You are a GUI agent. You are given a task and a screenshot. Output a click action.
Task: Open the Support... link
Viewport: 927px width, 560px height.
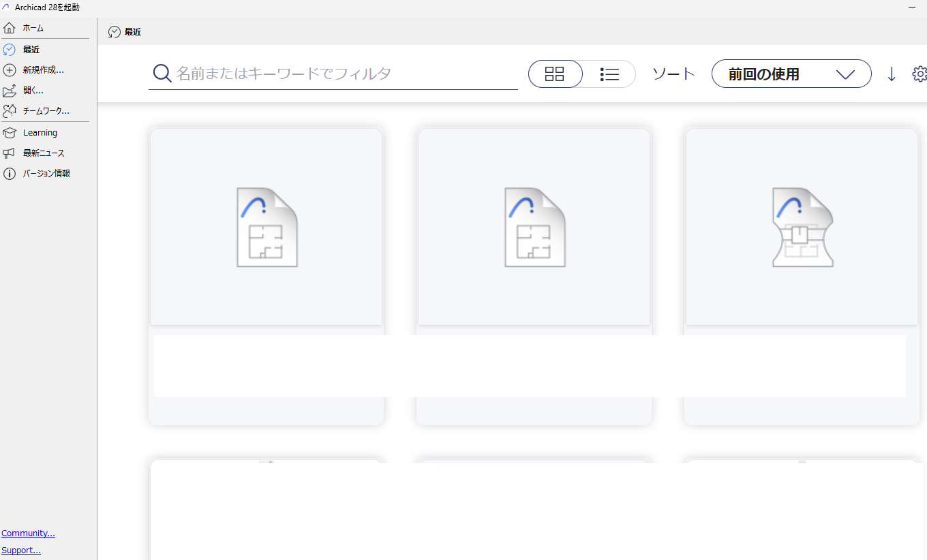(21, 550)
